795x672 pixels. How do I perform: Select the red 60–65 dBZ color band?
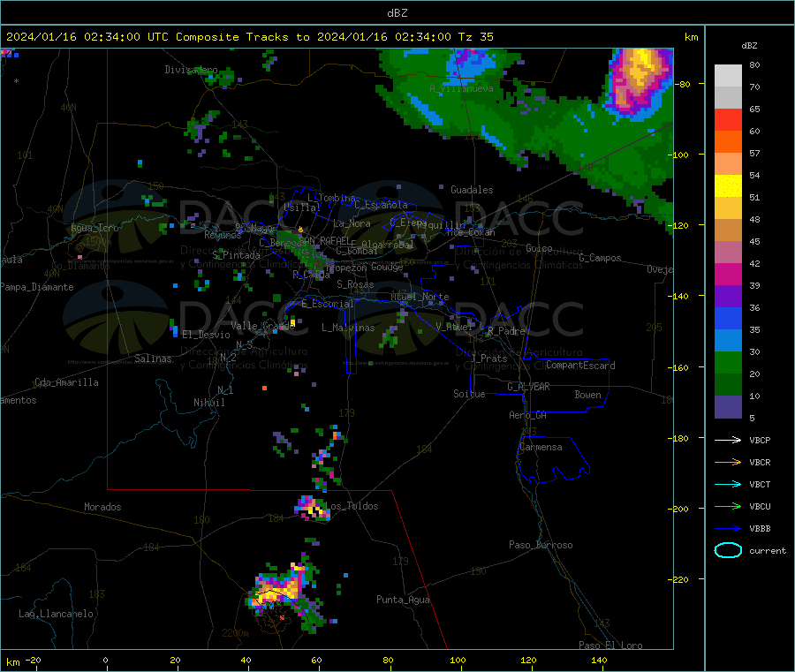coord(728,120)
